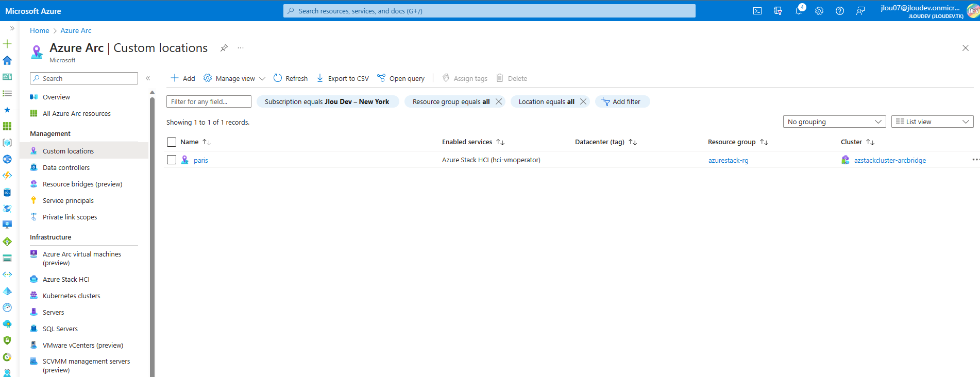Open No grouping dropdown
This screenshot has width=980, height=377.
(x=835, y=122)
